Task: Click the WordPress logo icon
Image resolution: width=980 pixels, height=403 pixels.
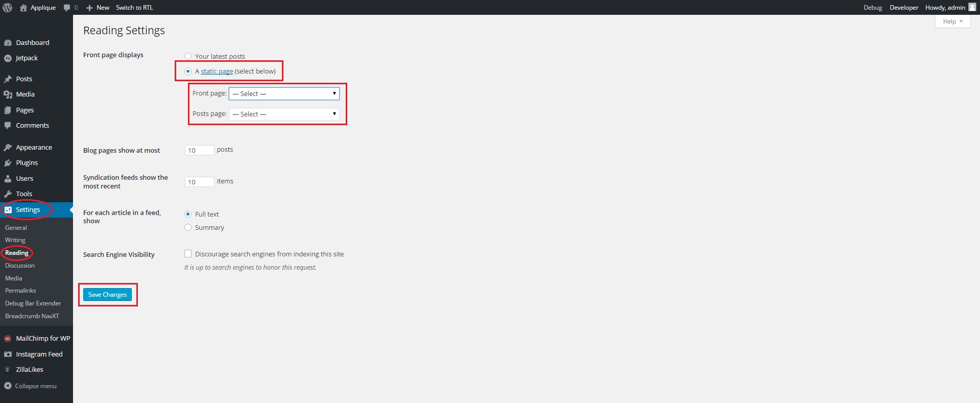Action: tap(7, 7)
